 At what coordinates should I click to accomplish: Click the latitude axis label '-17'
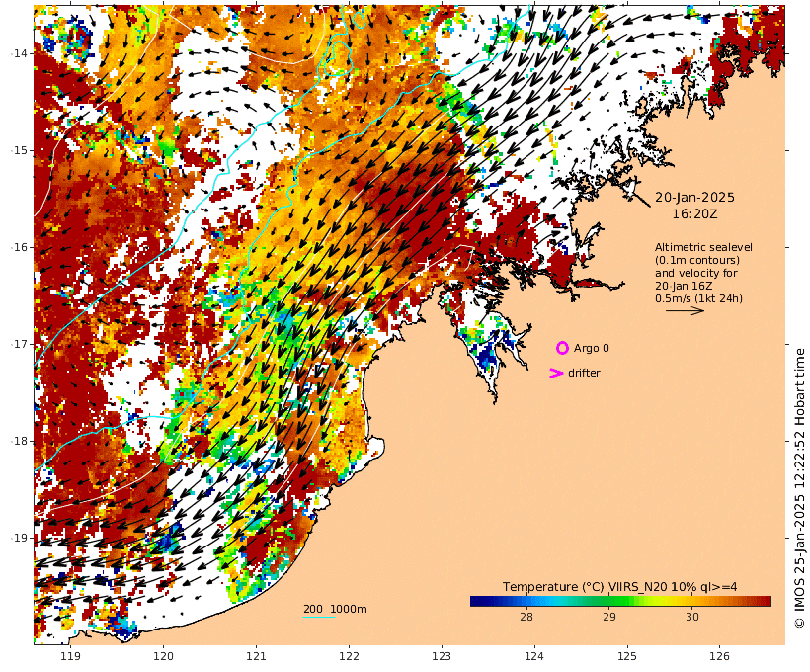click(19, 344)
